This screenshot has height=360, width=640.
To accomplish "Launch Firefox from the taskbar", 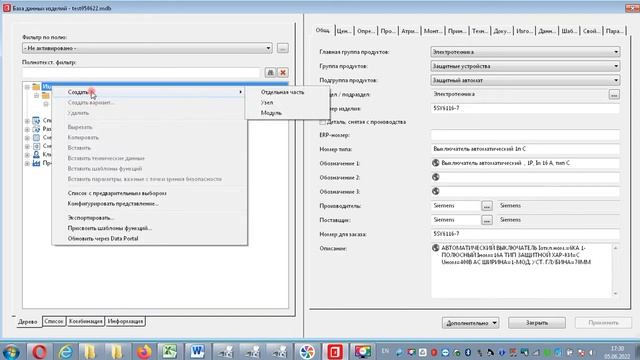I will point(144,351).
